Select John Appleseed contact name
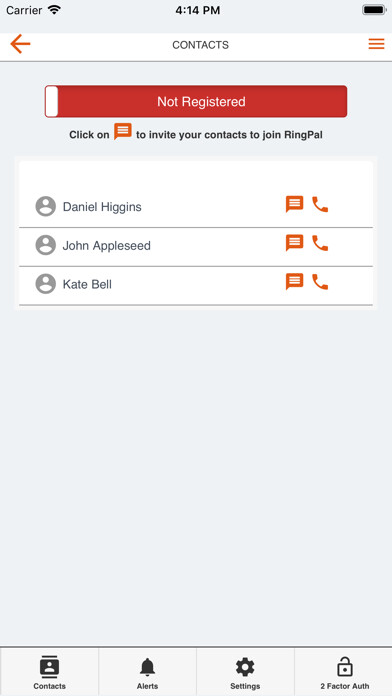 coord(107,245)
